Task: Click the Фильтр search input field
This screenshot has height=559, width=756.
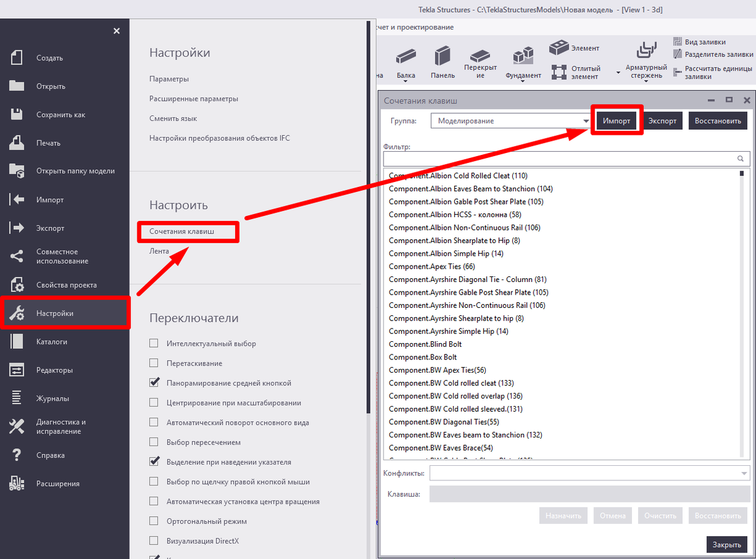Action: pyautogui.click(x=566, y=159)
